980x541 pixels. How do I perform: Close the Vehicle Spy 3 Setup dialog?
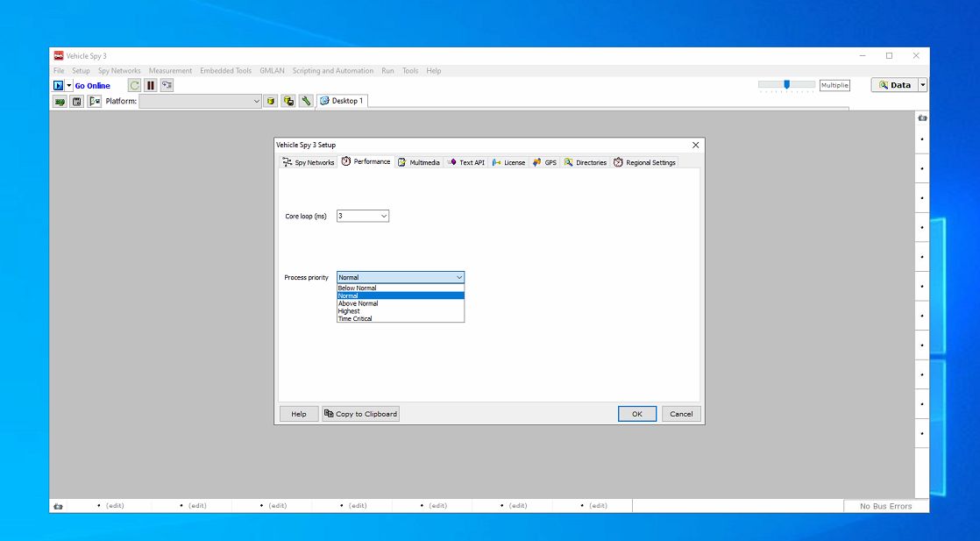pyautogui.click(x=696, y=145)
